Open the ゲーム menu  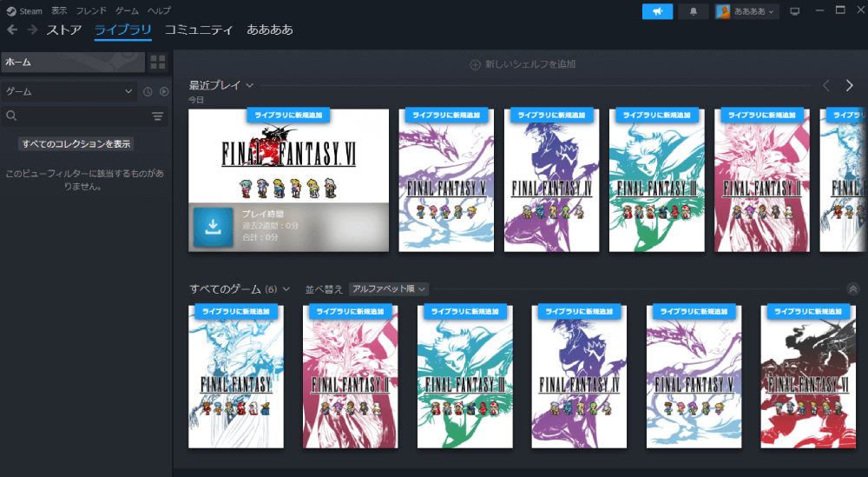pos(128,10)
